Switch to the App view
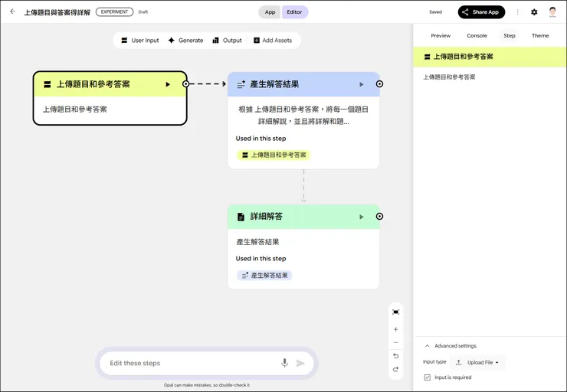 [270, 12]
